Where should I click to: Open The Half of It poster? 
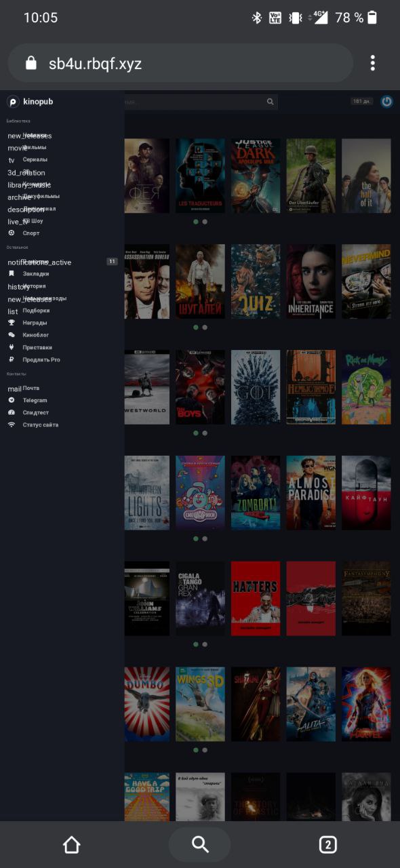click(x=366, y=176)
